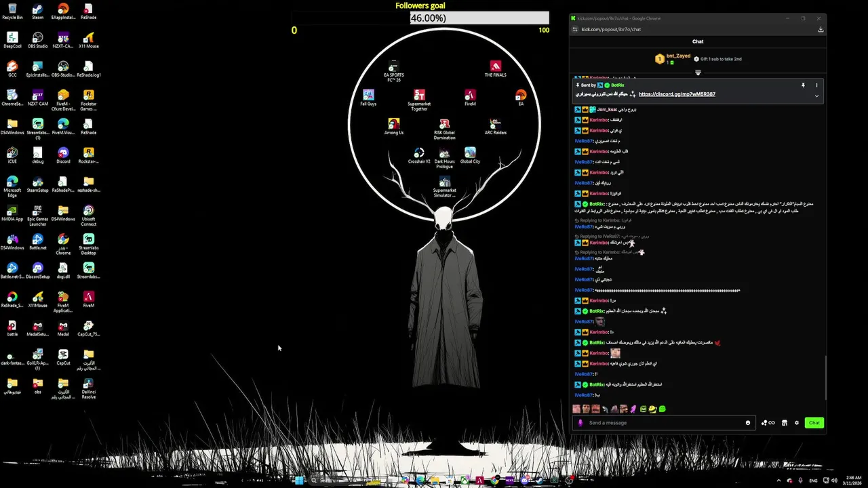Collapse the gift leaderboard arrow

coord(698,73)
